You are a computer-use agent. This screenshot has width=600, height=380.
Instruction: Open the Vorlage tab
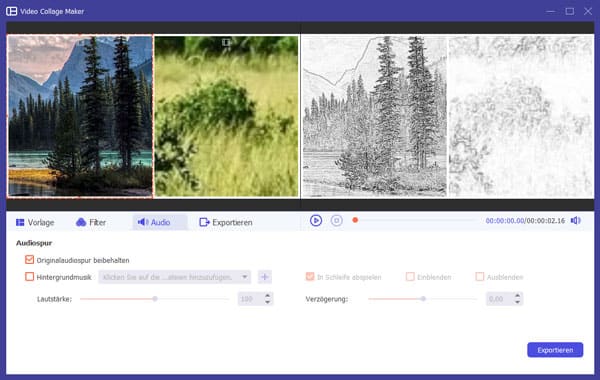35,222
